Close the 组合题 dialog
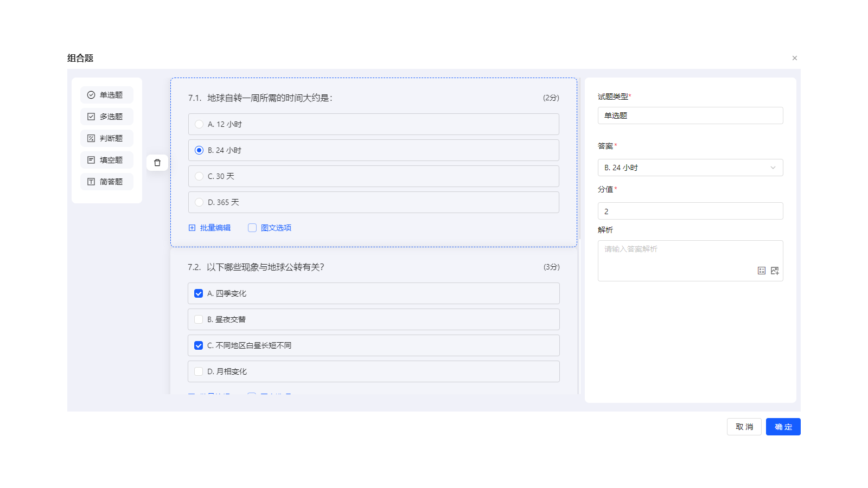868x488 pixels. [794, 57]
